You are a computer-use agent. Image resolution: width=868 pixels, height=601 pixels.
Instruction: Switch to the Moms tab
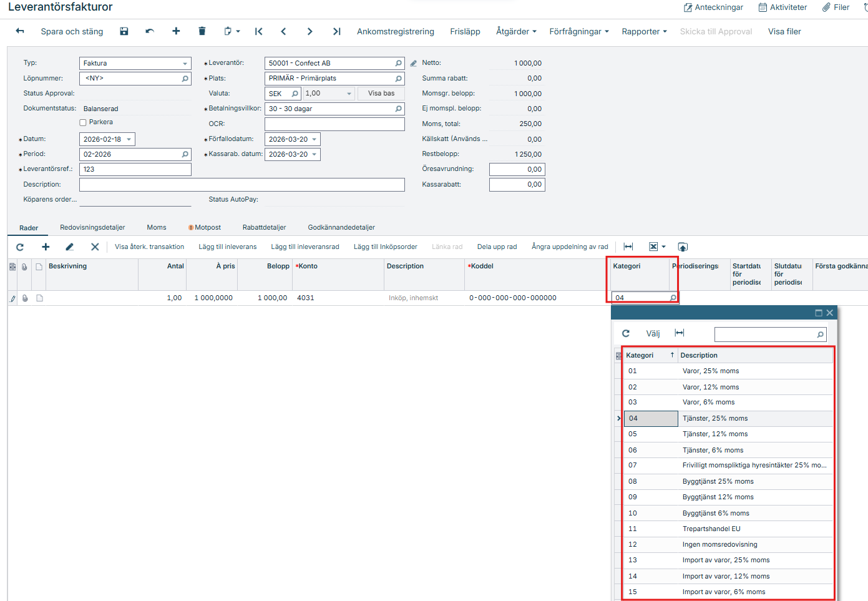[157, 227]
